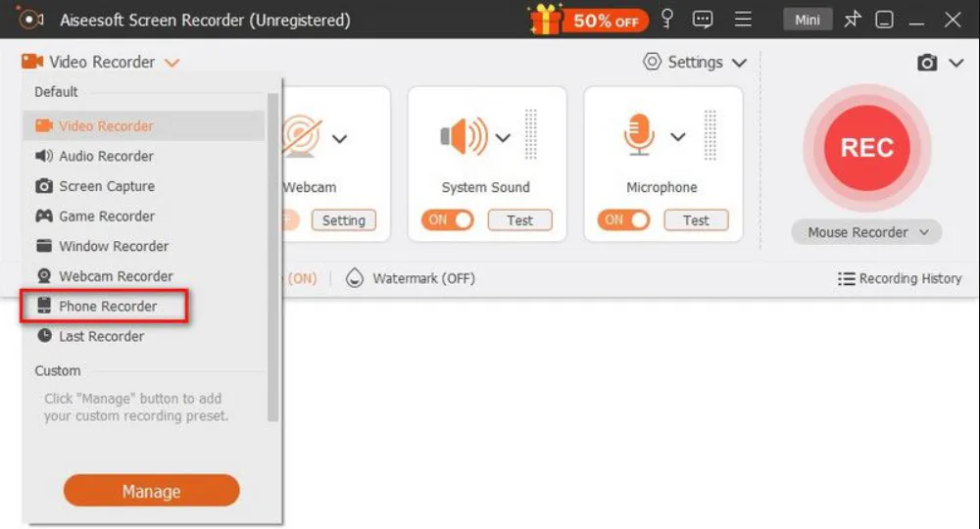Open the feedback chat bubble icon
Screen dimensions: 980x529
coord(703,20)
